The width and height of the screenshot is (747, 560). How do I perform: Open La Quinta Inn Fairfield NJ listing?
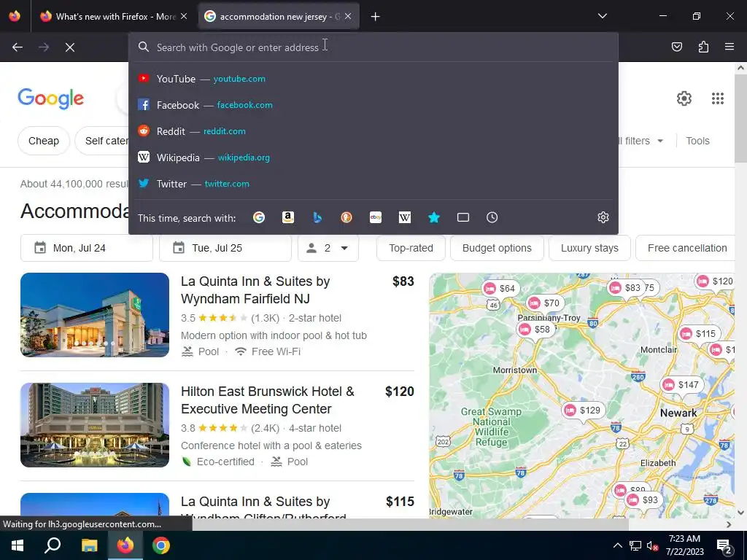(255, 290)
